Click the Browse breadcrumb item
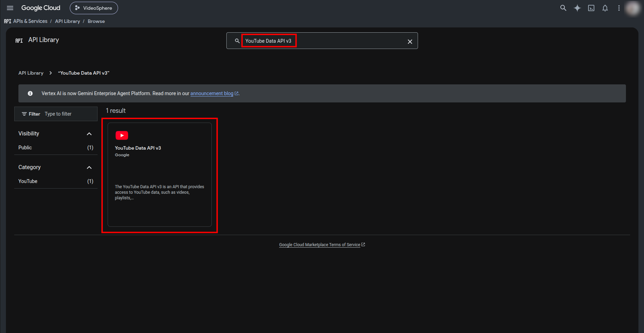644x333 pixels. pos(96,21)
